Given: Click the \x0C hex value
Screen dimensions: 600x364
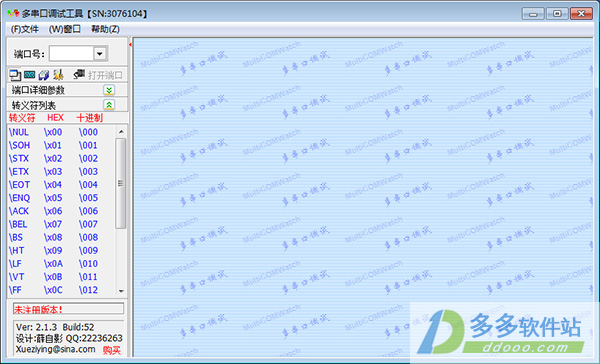Looking at the screenshot, I should click(54, 290).
